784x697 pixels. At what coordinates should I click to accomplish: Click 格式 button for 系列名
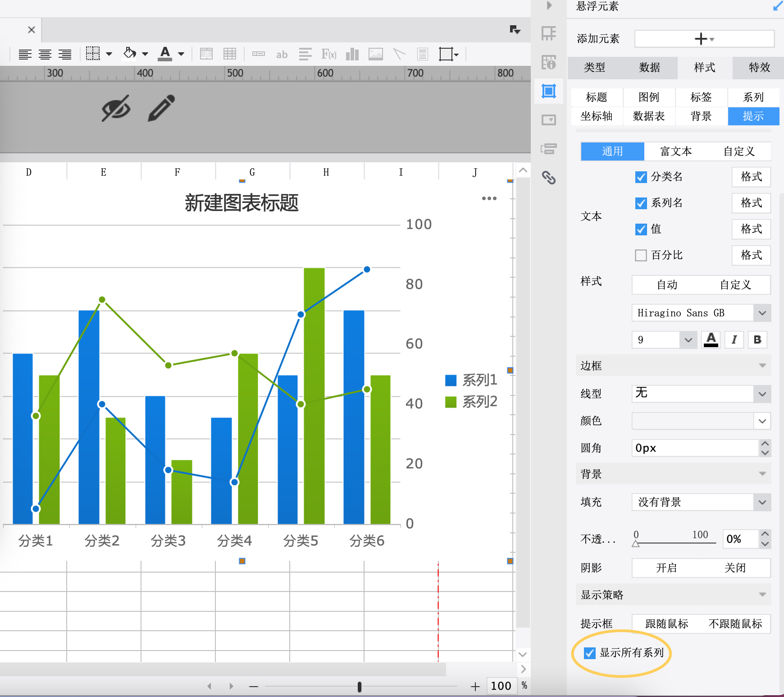pos(751,203)
